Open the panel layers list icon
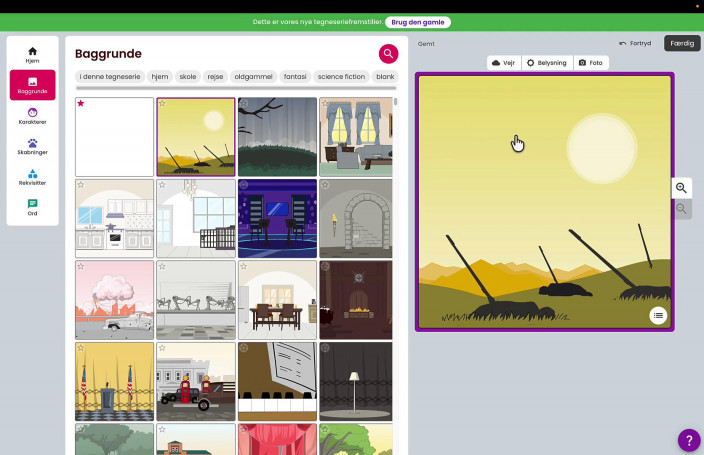Screen dimensions: 704x455 tap(657, 316)
